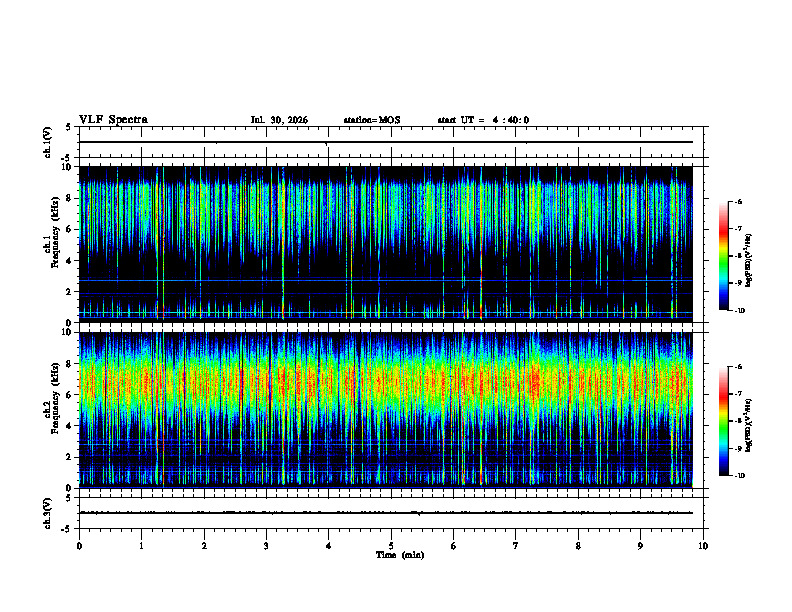Click time axis tick label '1'
The width and height of the screenshot is (792, 612).
pyautogui.click(x=141, y=546)
